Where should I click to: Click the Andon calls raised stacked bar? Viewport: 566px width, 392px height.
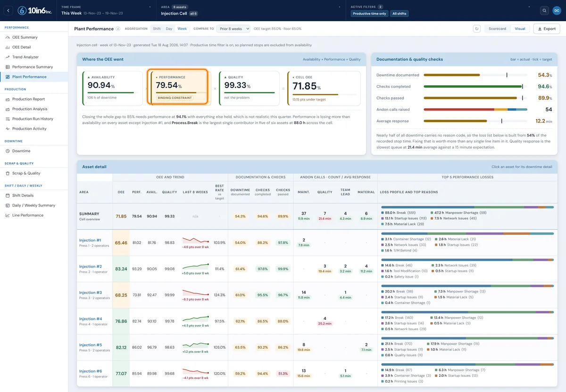(475, 109)
